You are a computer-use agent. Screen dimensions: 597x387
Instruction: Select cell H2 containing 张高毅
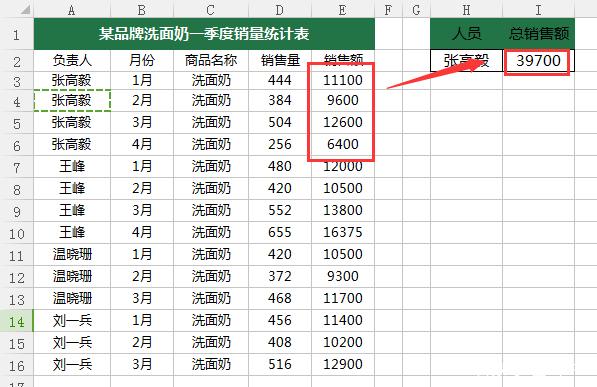(x=466, y=61)
